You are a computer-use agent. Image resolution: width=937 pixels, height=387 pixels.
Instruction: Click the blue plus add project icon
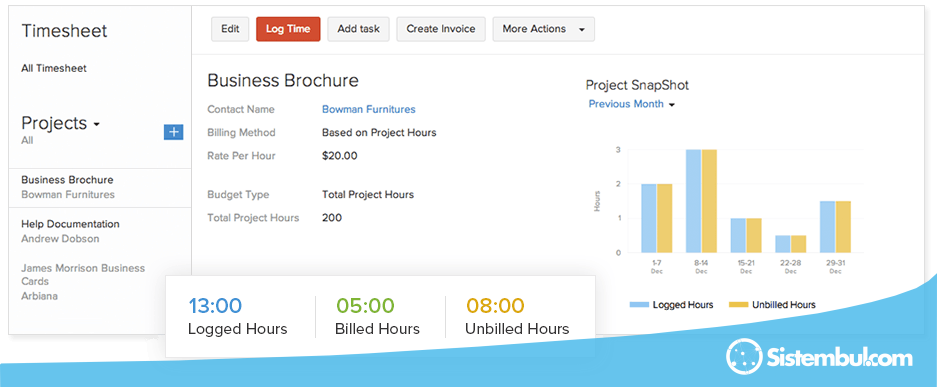173,132
